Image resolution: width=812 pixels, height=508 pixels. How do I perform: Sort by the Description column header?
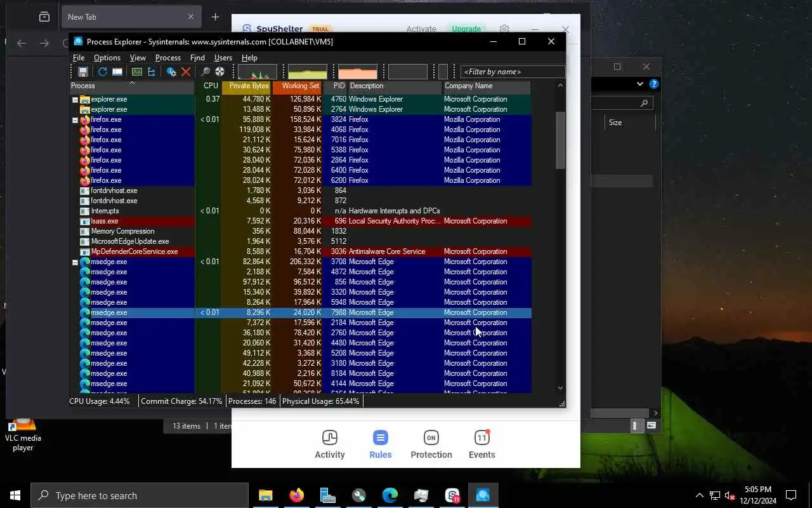395,86
